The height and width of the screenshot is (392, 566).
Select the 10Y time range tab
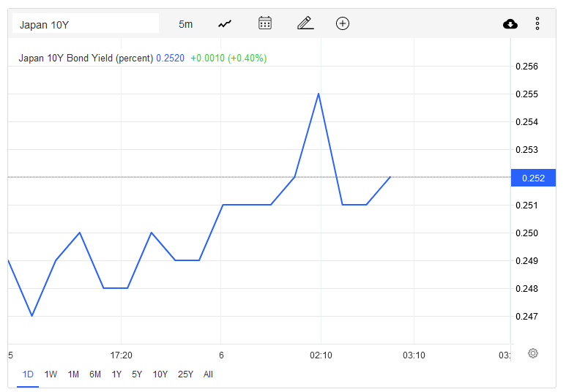(x=160, y=374)
